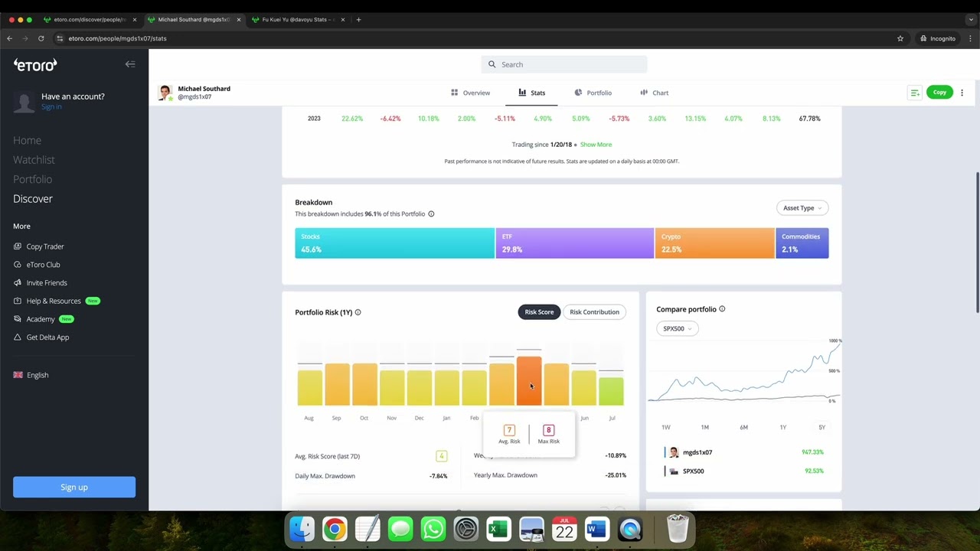Click the green Copy button
Viewport: 980px width, 551px height.
939,93
